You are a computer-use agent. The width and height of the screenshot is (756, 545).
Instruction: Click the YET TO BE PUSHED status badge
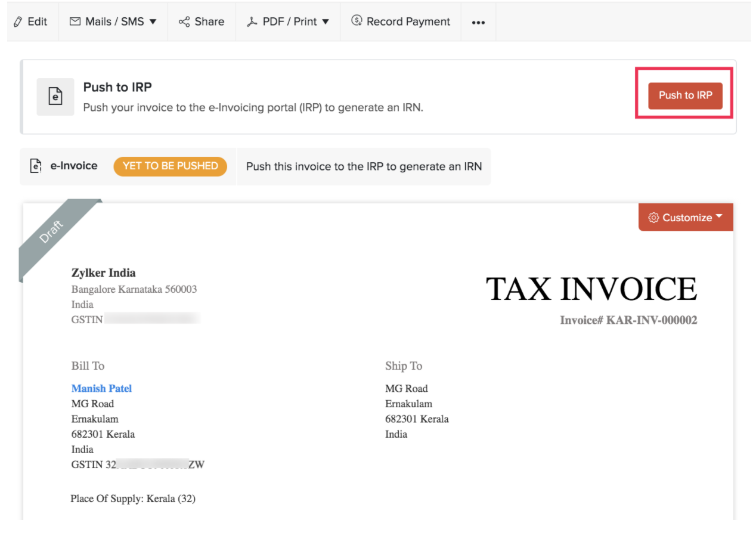[171, 166]
